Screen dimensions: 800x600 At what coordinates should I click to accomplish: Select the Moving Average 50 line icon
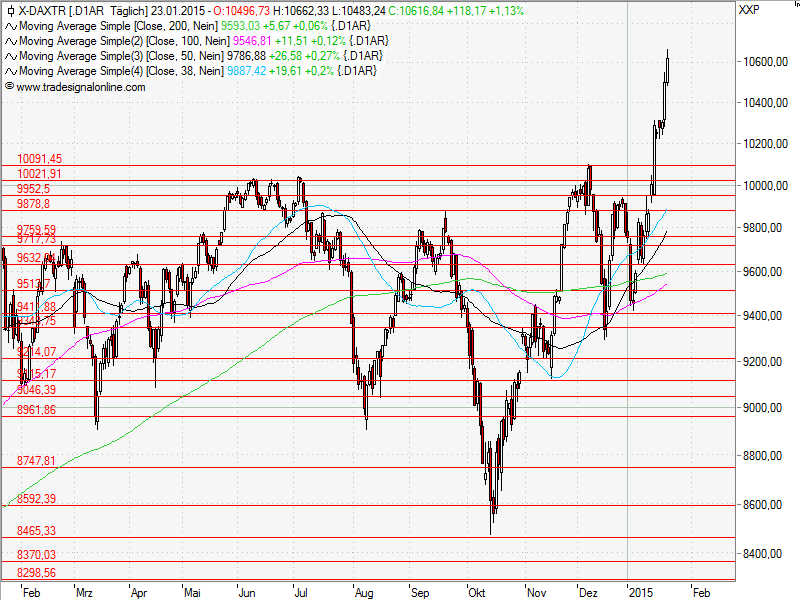pyautogui.click(x=10, y=56)
